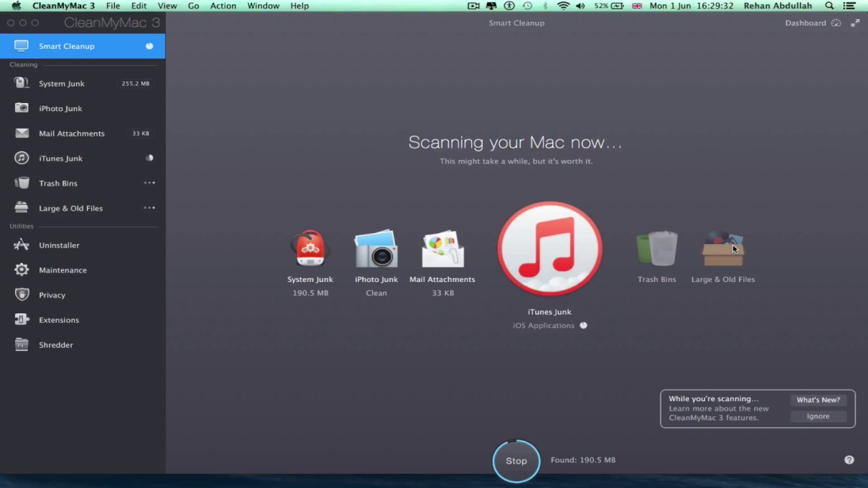The image size is (868, 488).
Task: Open the Go menu
Action: [193, 5]
